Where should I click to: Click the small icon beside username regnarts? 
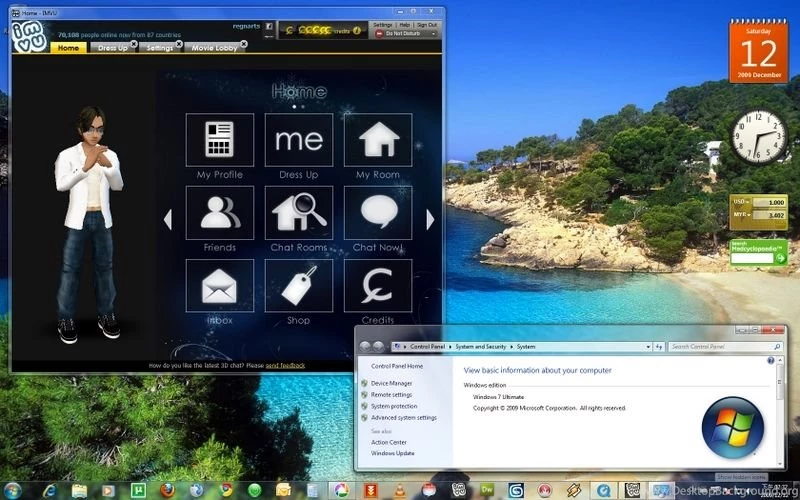pos(269,26)
